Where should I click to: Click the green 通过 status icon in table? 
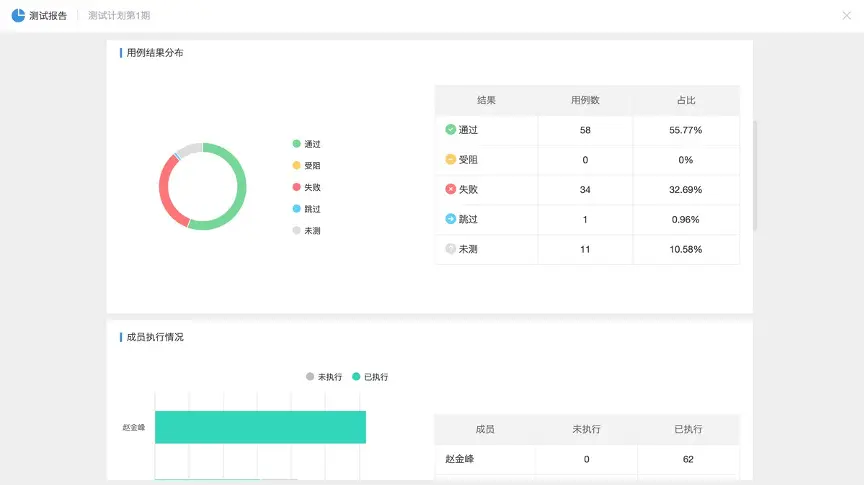pyautogui.click(x=450, y=130)
